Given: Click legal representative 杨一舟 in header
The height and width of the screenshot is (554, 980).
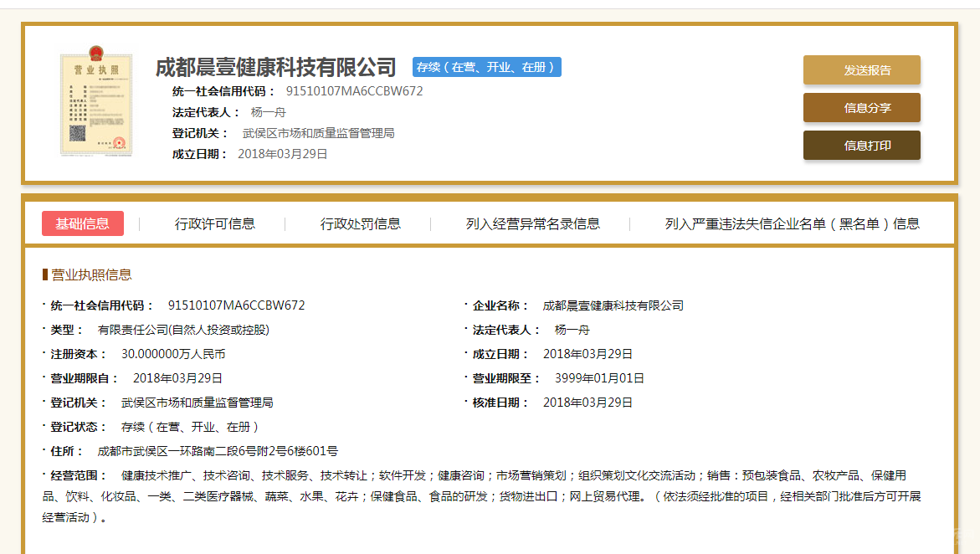Looking at the screenshot, I should click(x=268, y=112).
